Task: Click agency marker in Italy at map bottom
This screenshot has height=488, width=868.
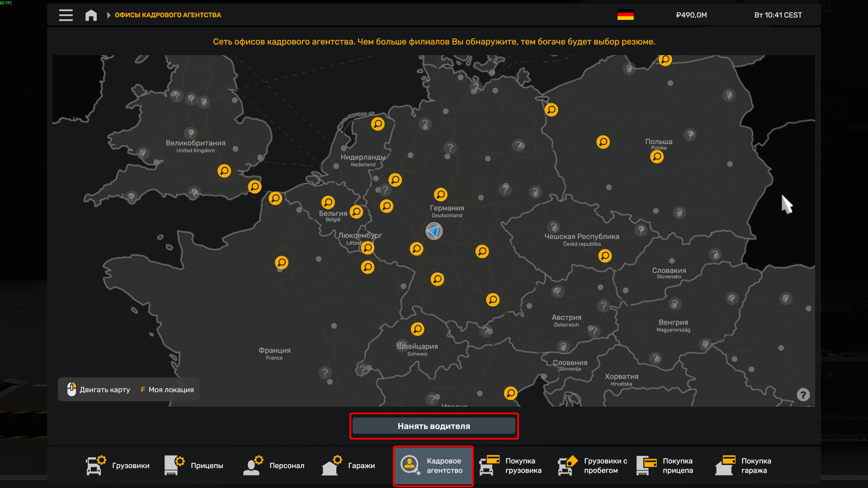Action: pos(510,393)
